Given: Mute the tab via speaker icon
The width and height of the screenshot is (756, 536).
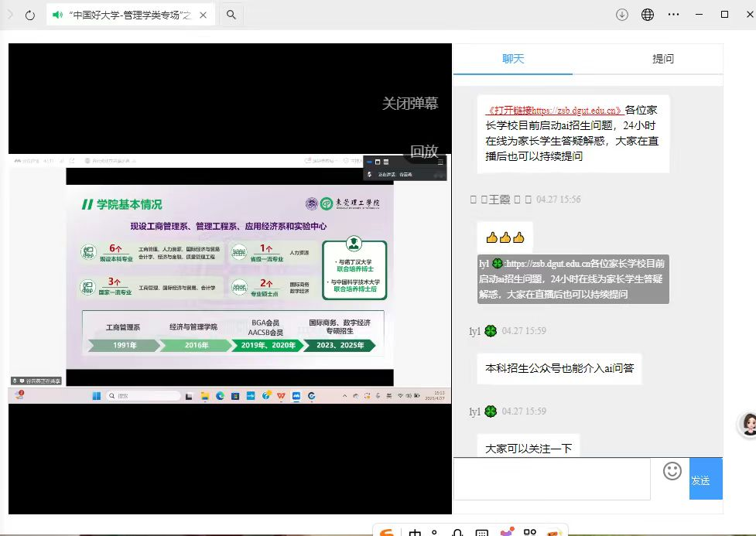Looking at the screenshot, I should point(58,15).
